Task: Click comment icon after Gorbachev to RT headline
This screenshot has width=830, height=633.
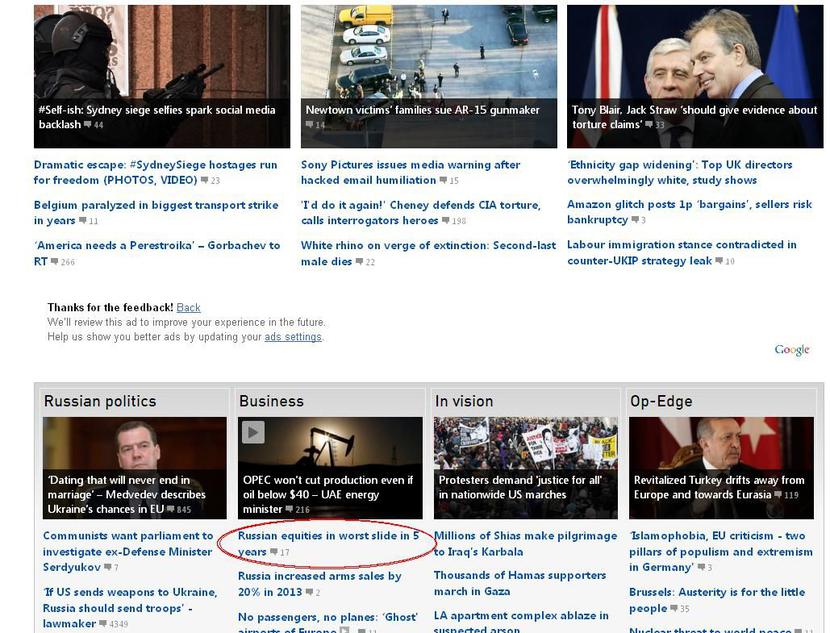Action: pyautogui.click(x=54, y=261)
